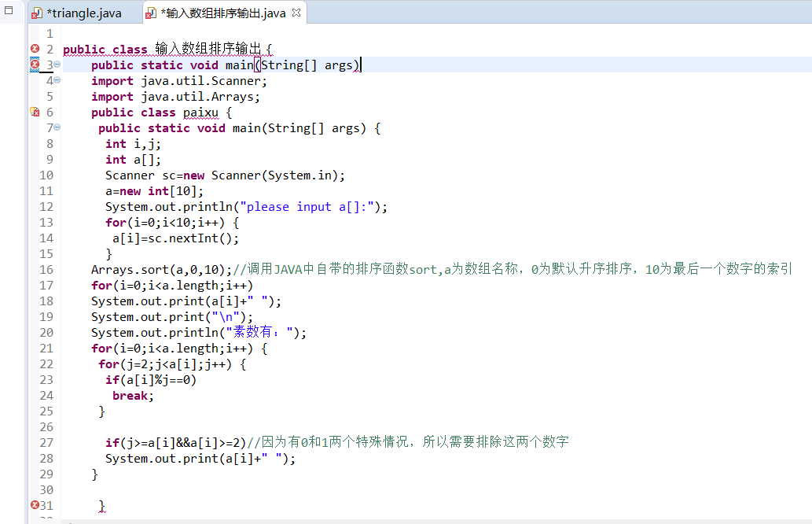Image resolution: width=812 pixels, height=524 pixels.
Task: Click 'System.out.print(a[i]+" ");' on line 28
Action: coord(200,458)
